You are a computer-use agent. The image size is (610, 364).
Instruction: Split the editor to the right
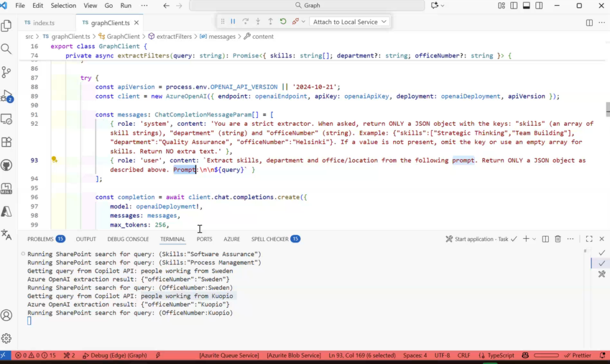589,23
